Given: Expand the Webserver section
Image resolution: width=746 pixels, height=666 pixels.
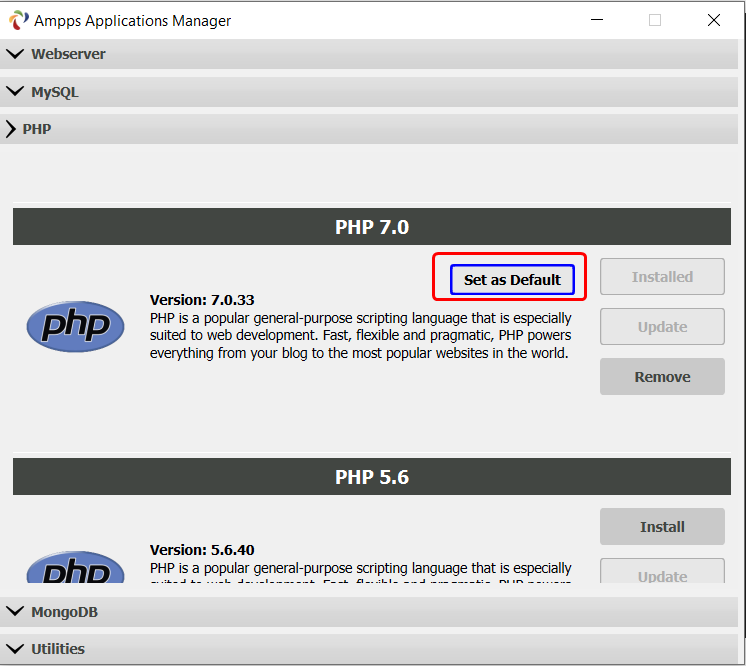Looking at the screenshot, I should coord(369,54).
